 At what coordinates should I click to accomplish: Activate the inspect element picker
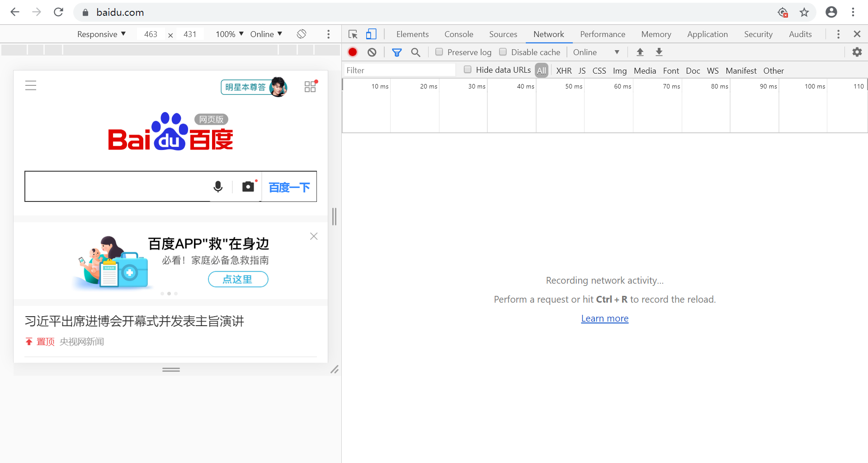353,34
